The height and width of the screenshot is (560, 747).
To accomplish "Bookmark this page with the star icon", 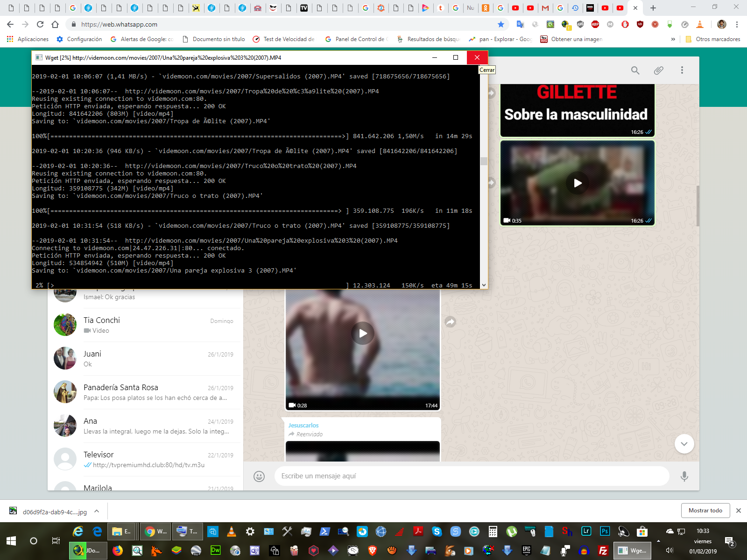I will point(501,24).
